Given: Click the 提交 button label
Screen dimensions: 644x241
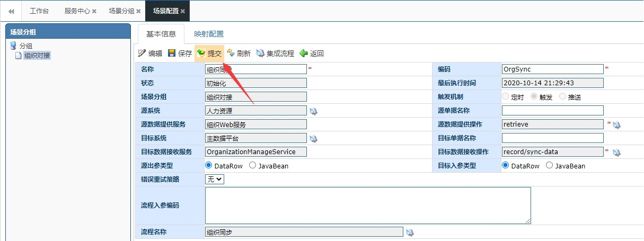Looking at the screenshot, I should (x=215, y=53).
